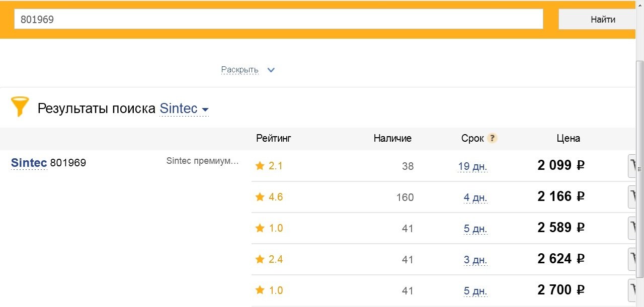The height and width of the screenshot is (307, 644).
Task: Open the Sintec brand link in product row
Action: (29, 163)
